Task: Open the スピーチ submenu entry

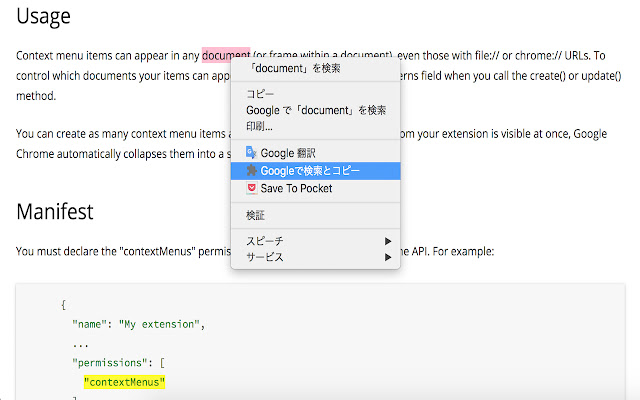Action: (x=315, y=241)
